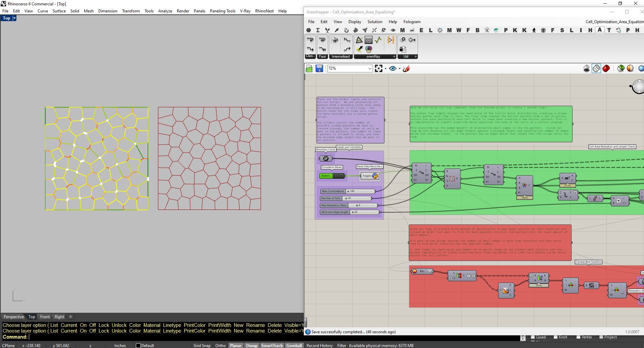Enable Ortho mode in the Rhino status bar
This screenshot has height=348, width=644.
click(220, 345)
